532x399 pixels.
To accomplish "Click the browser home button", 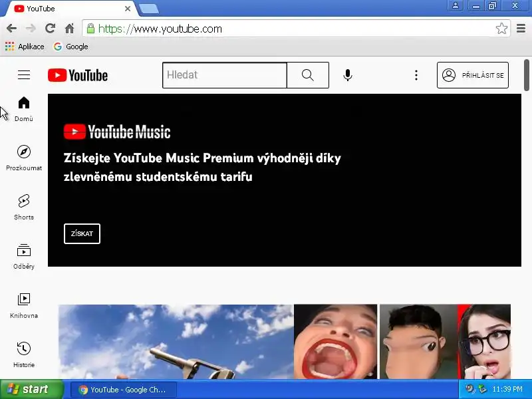I will (x=70, y=29).
